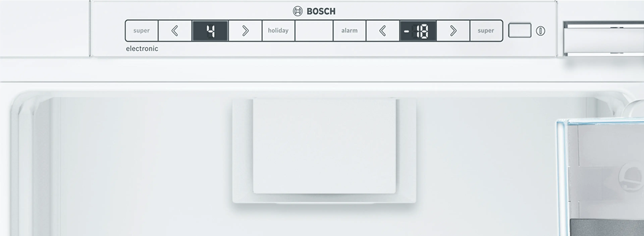The width and height of the screenshot is (644, 236).
Task: Tap the fridge super button on the left
Action: (x=142, y=31)
